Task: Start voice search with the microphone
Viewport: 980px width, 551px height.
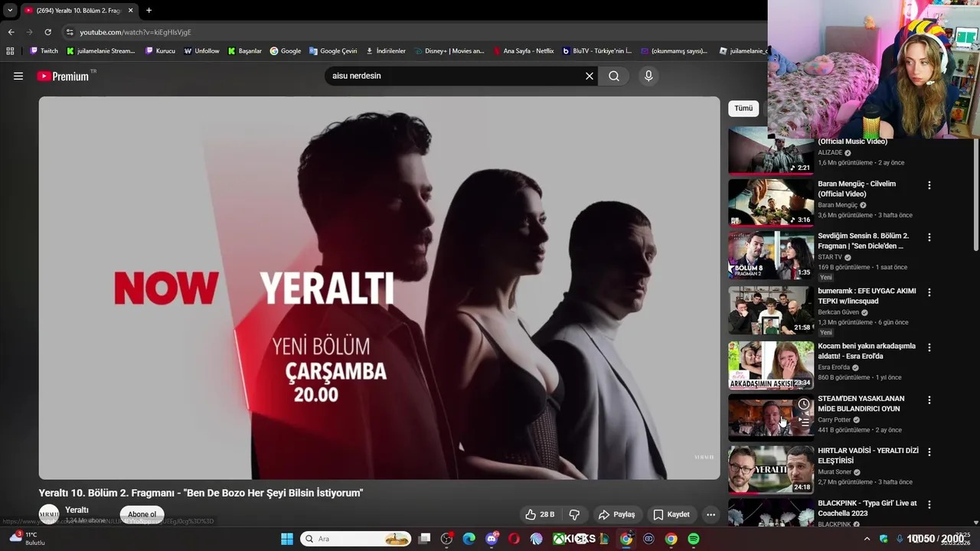Action: (648, 76)
